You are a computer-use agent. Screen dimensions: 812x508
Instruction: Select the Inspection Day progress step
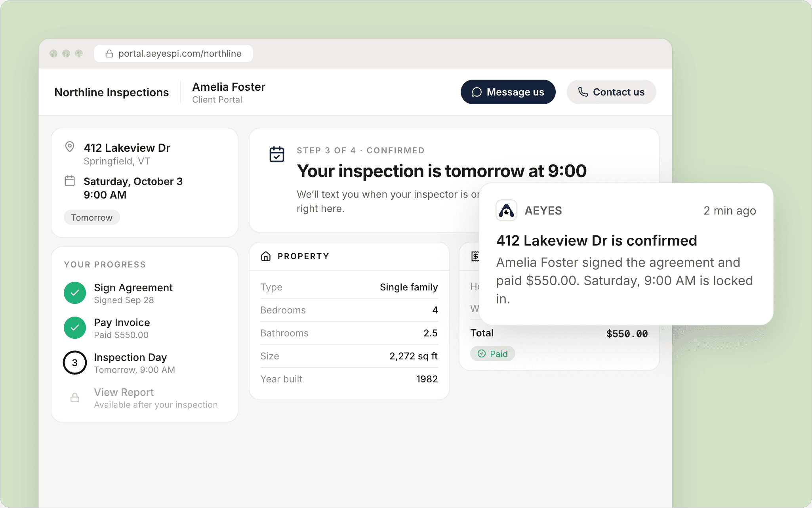144,363
